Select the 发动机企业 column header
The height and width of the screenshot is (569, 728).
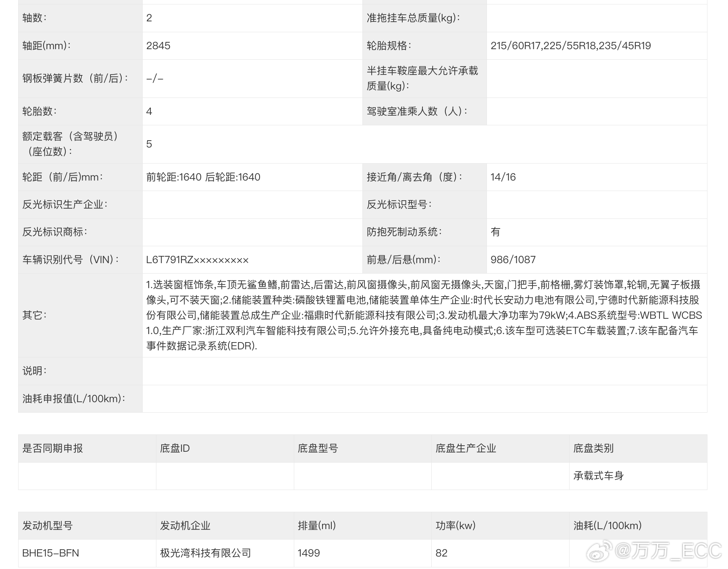click(185, 525)
